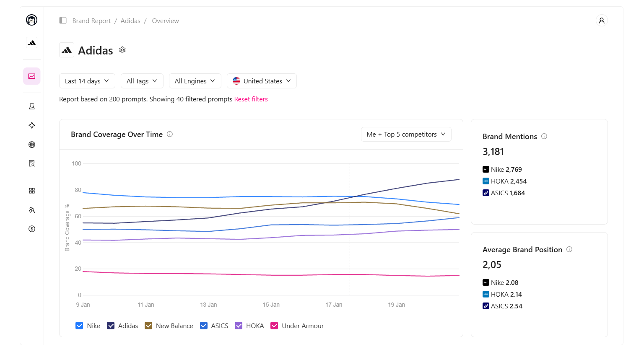The height and width of the screenshot is (362, 644).
Task: Select the highlighted analytics report icon
Action: click(31, 76)
